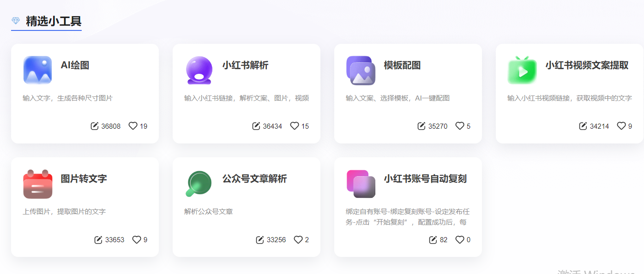Open the 图片转文字 tool title
The image size is (644, 274).
click(x=84, y=179)
